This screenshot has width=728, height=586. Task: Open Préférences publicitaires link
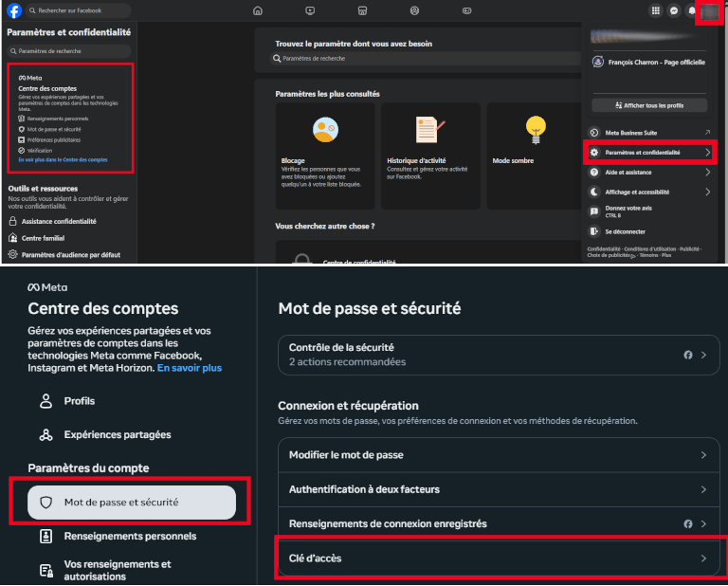click(49, 139)
